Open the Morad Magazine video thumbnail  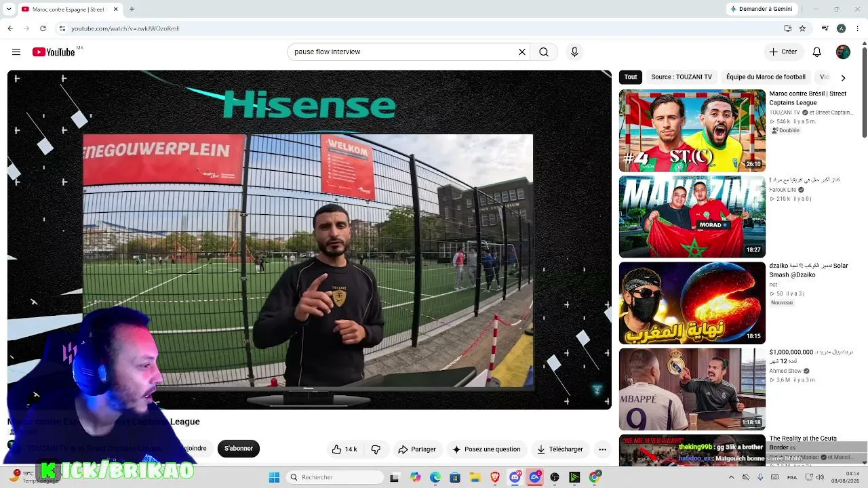click(x=692, y=217)
